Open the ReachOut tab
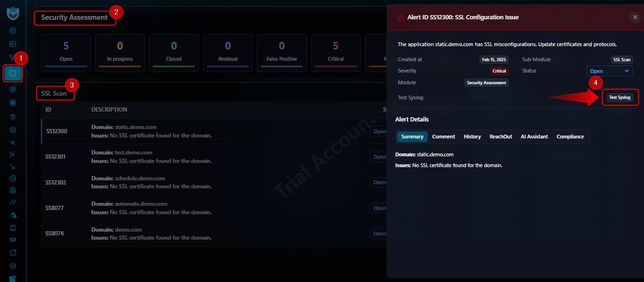This screenshot has width=644, height=282. tap(501, 137)
